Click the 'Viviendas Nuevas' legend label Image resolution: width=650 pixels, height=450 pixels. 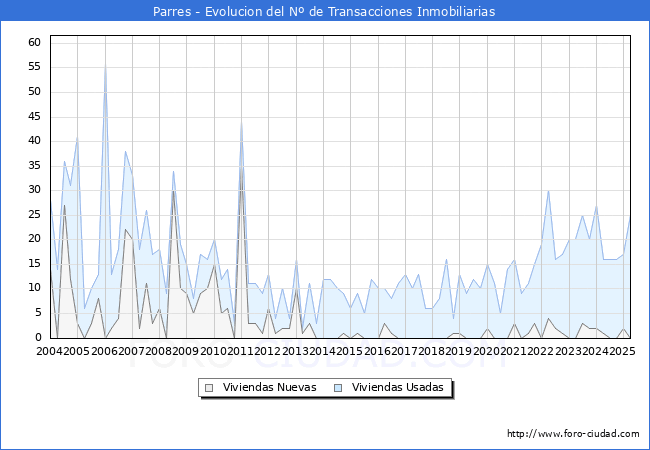tap(269, 387)
